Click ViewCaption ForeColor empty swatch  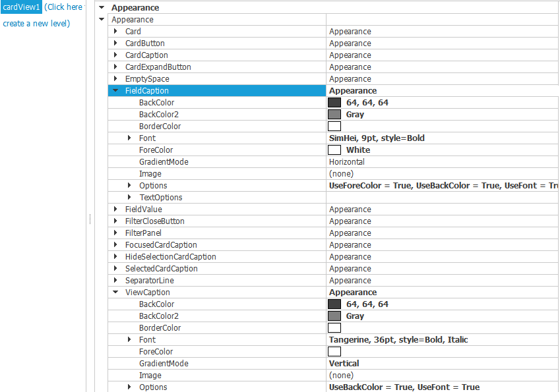(334, 352)
